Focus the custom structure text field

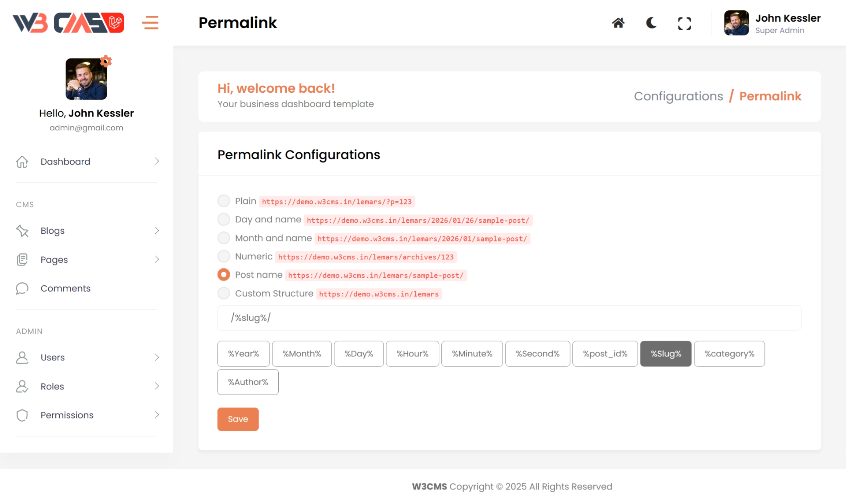(x=509, y=318)
